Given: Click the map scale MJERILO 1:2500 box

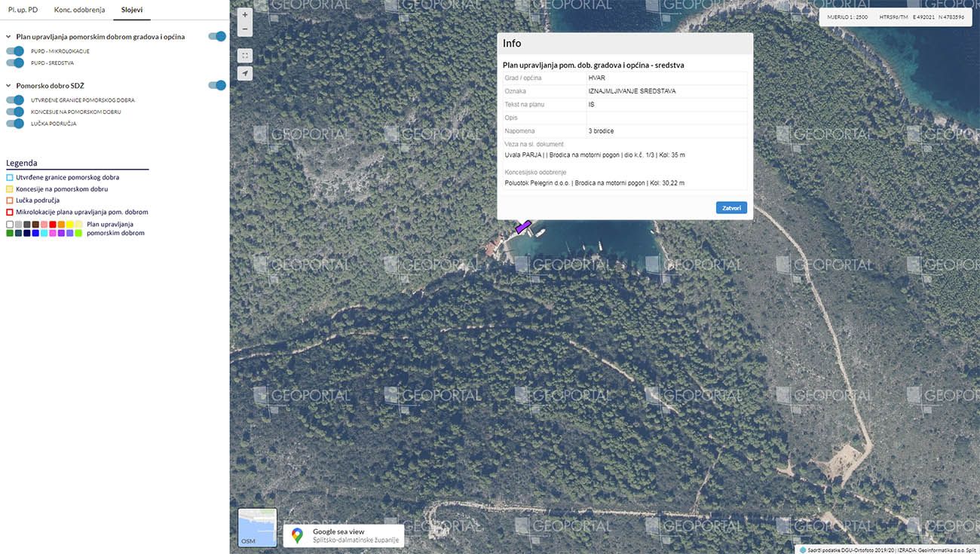Looking at the screenshot, I should (847, 17).
